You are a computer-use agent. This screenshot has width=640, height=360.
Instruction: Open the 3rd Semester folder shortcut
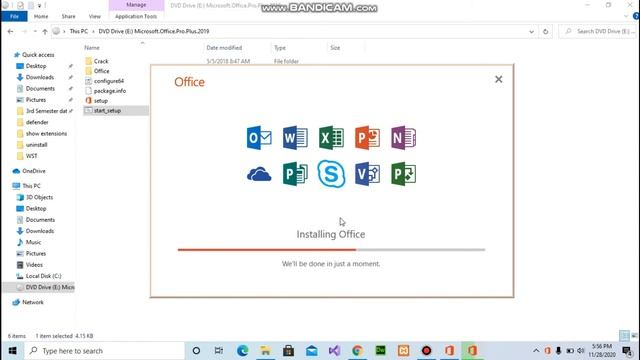[x=46, y=111]
